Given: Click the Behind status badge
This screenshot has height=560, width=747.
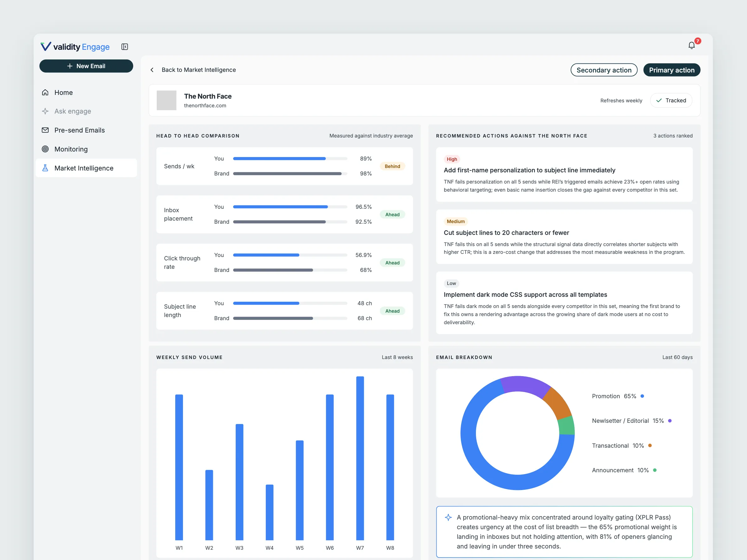Looking at the screenshot, I should 392,166.
